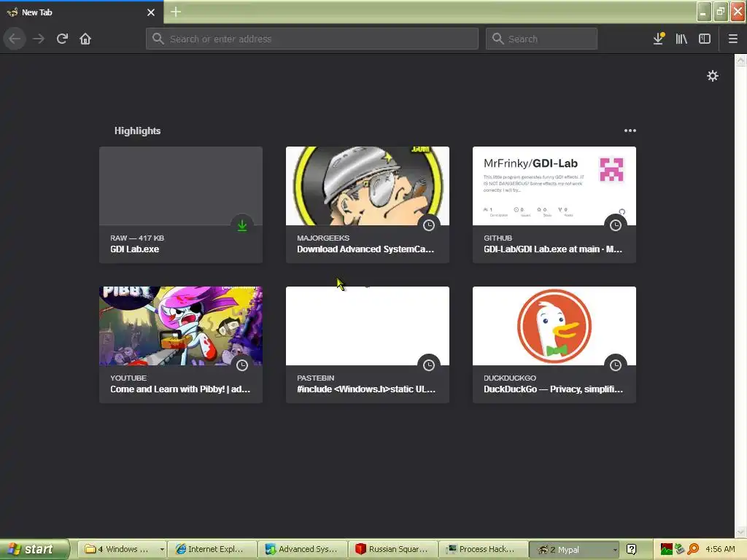Click the history clock icon on GitHub card
Image resolution: width=747 pixels, height=560 pixels.
(x=616, y=225)
